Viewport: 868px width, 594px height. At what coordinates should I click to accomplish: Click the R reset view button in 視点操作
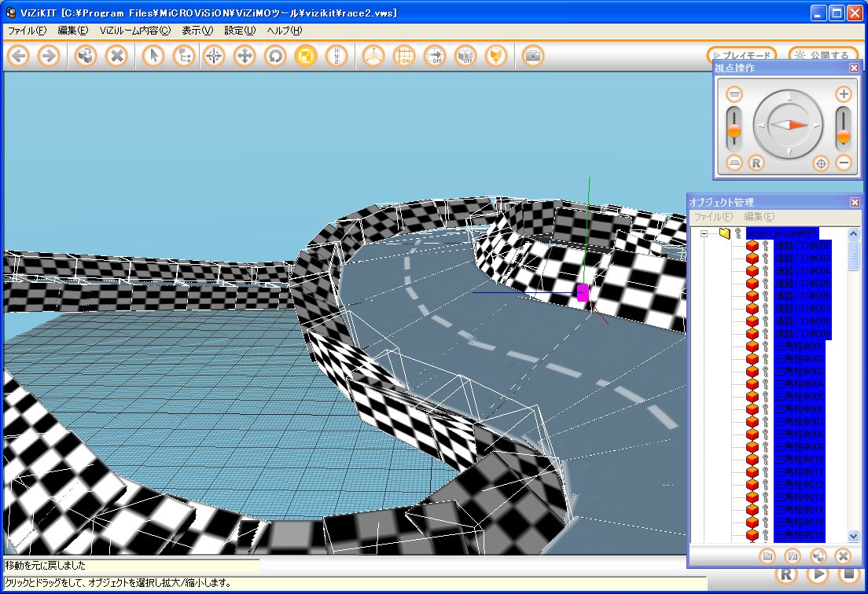pos(756,163)
